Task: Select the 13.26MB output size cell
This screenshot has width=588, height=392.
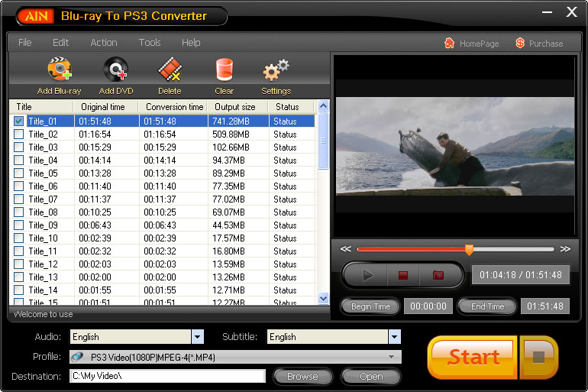Action: point(228,277)
